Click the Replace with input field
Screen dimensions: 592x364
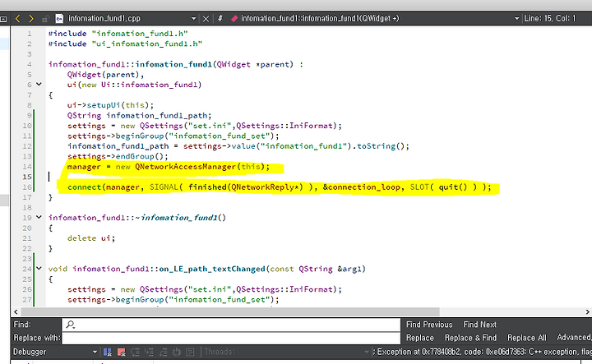tap(231, 338)
